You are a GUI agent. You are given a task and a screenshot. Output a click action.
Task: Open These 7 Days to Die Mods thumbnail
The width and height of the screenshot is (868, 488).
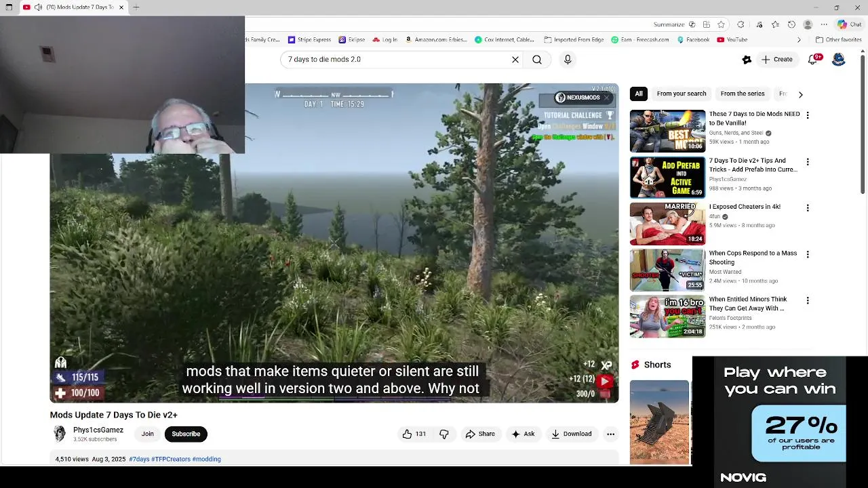point(667,131)
